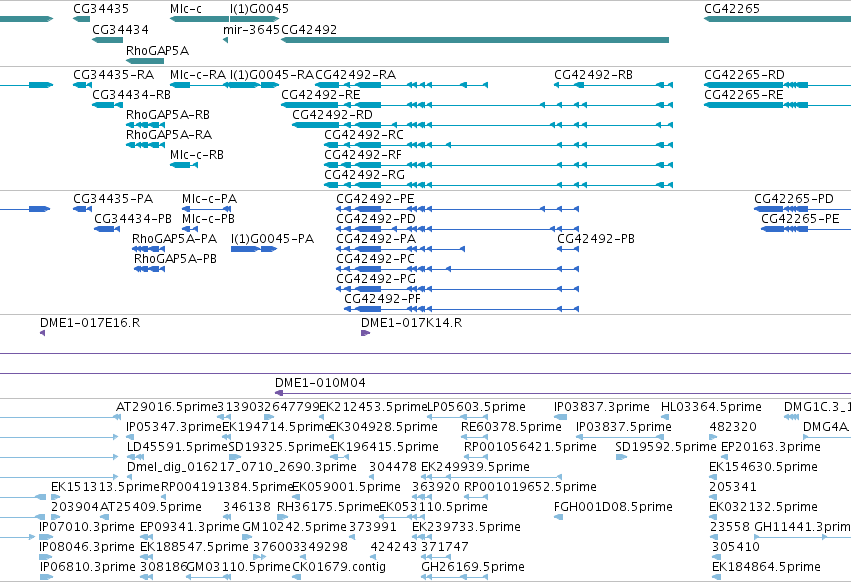Select the long CG42492 gene bar

click(475, 40)
